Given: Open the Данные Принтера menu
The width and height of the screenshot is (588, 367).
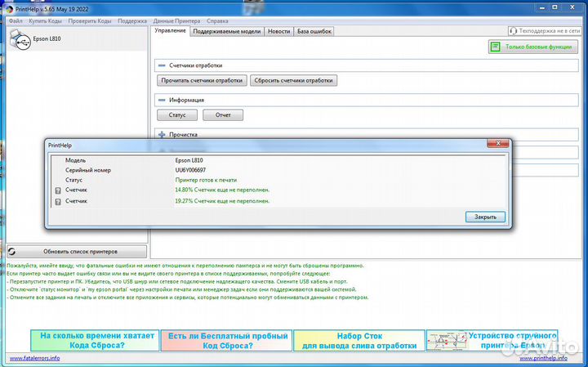Looking at the screenshot, I should point(176,21).
